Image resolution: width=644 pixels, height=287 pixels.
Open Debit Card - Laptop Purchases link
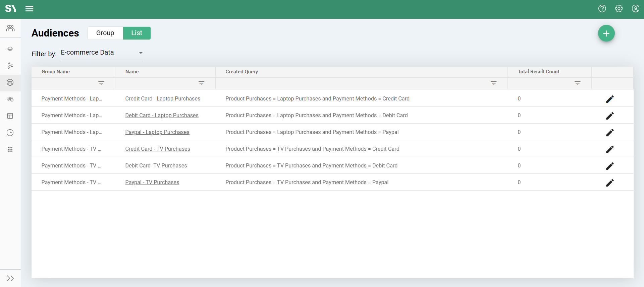[162, 115]
